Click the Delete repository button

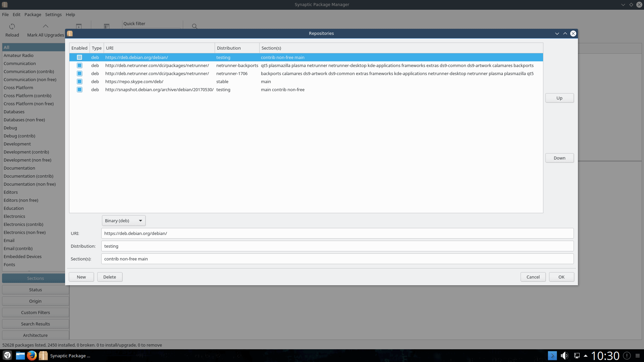point(110,277)
